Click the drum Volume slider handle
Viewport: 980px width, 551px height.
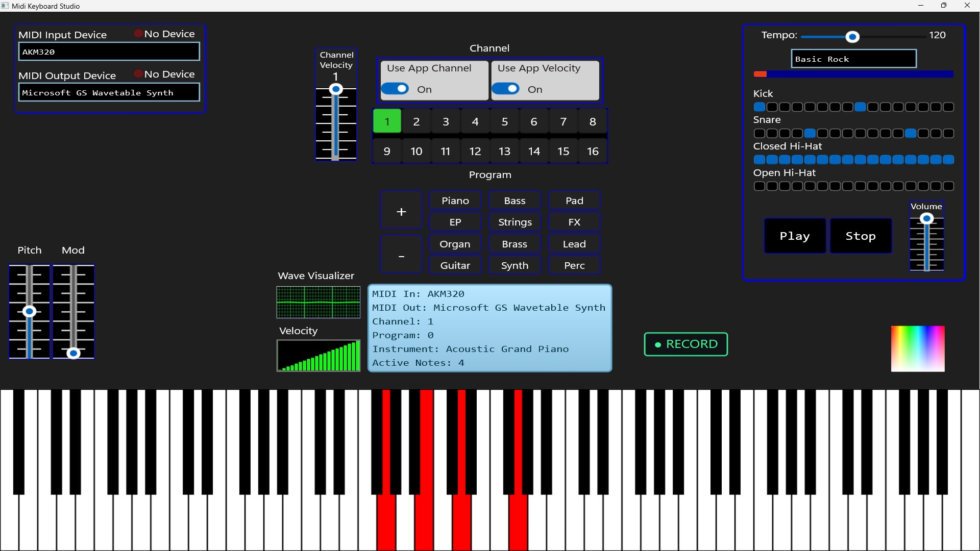click(x=927, y=219)
